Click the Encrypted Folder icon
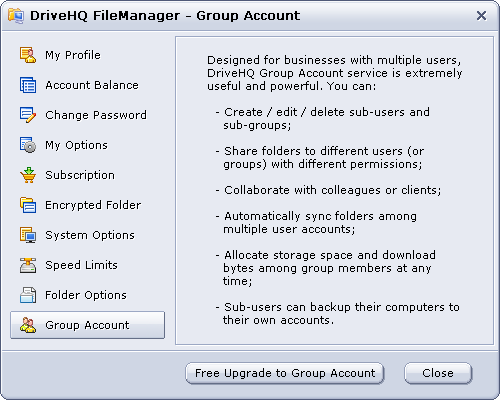The height and width of the screenshot is (400, 500). [28, 205]
